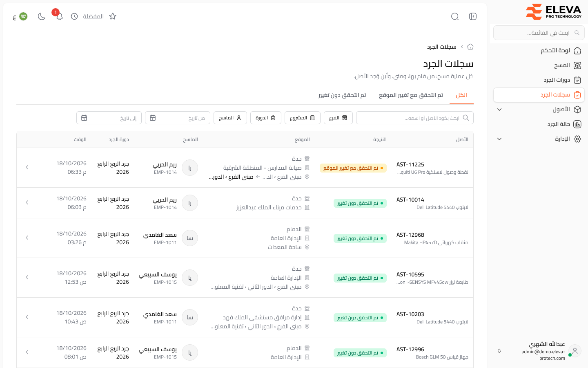Viewport: 588px width, 368px height.
Task: Click the ELEVA Pro Technology logo
Action: (x=553, y=12)
